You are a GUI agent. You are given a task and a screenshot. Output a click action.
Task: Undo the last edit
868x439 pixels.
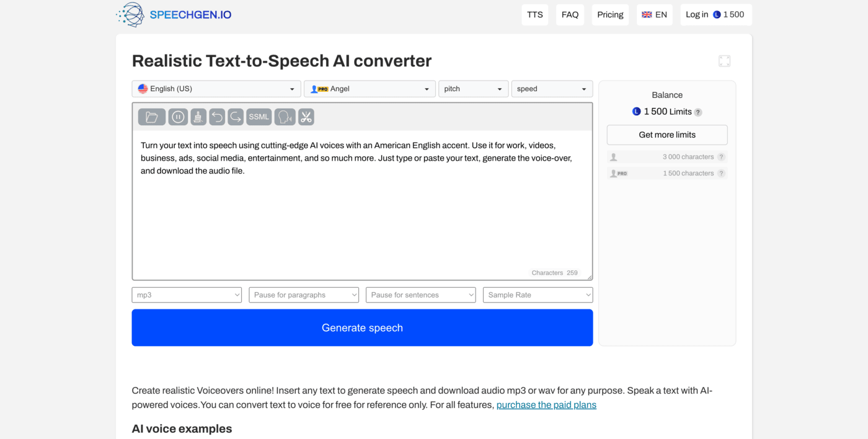click(x=217, y=117)
